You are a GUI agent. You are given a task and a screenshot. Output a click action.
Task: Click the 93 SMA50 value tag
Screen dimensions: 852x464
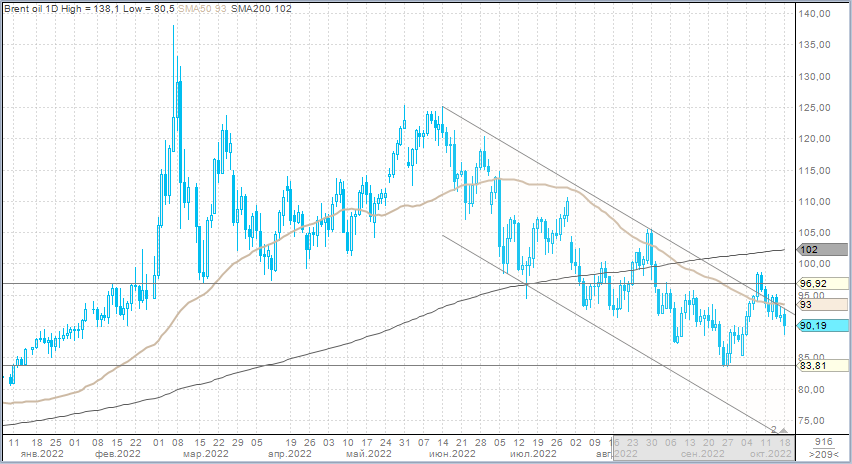808,305
